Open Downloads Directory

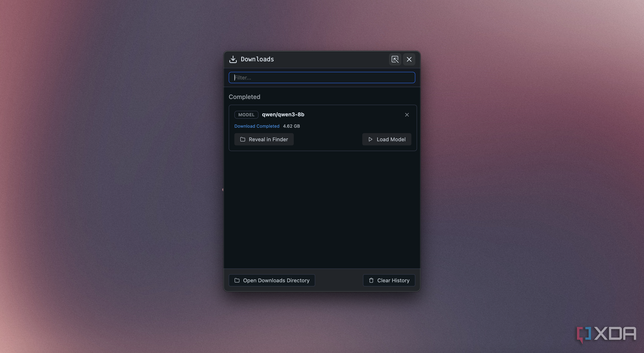coord(272,280)
